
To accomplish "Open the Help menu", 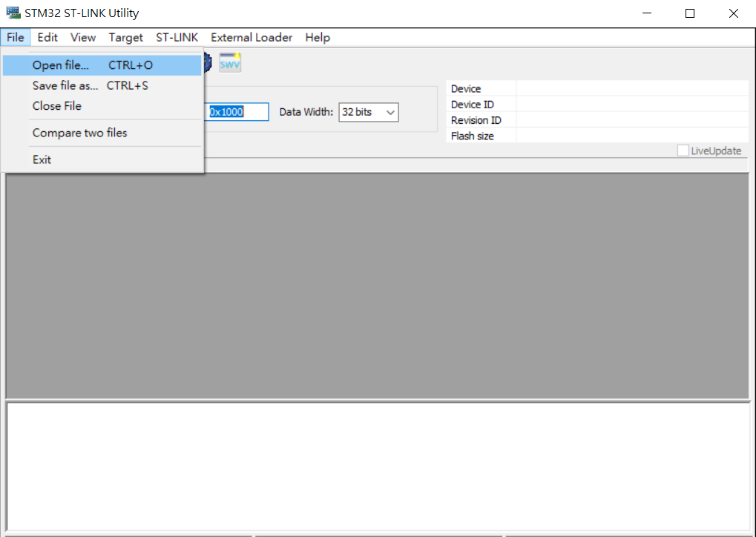I will point(318,37).
